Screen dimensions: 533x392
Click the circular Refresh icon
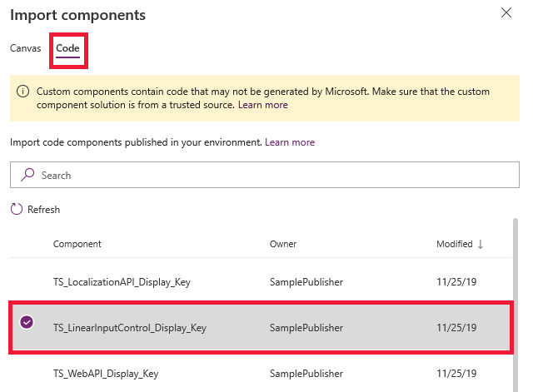(x=17, y=209)
